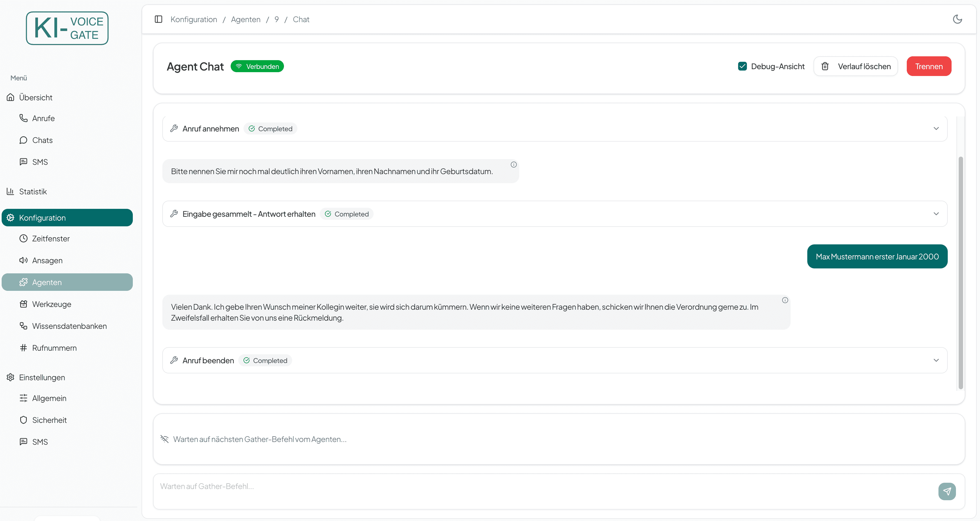Select Rufnummern in the sidebar

(x=54, y=347)
